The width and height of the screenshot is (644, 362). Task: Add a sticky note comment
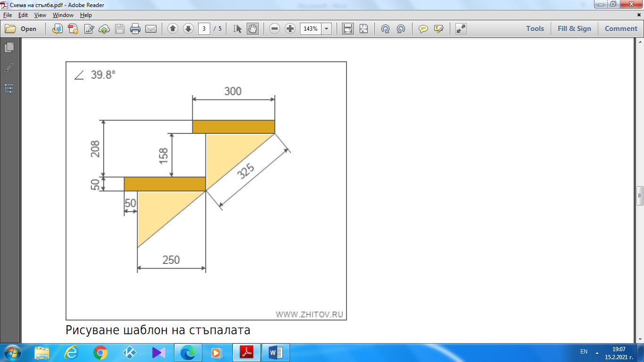tap(423, 29)
